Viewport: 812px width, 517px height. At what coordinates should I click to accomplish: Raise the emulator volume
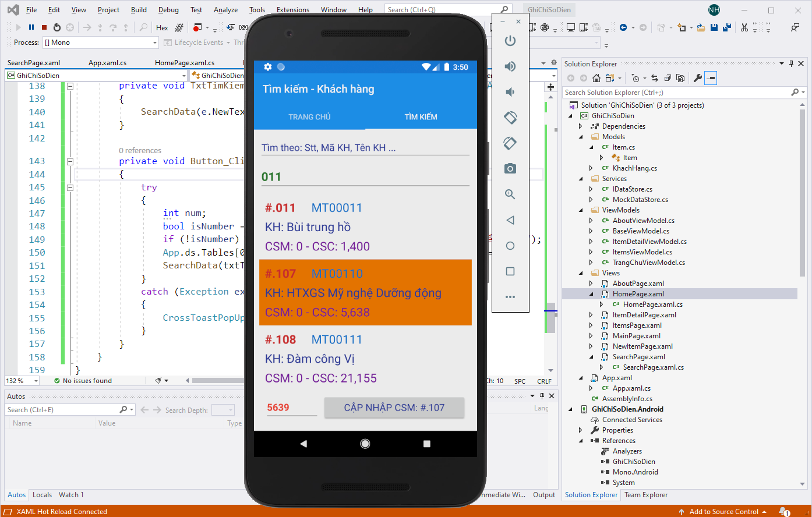(510, 66)
